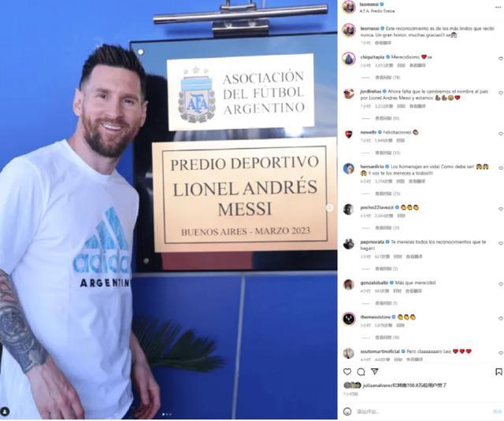
Task: Open the three-dot more options menu
Action: 500,7
